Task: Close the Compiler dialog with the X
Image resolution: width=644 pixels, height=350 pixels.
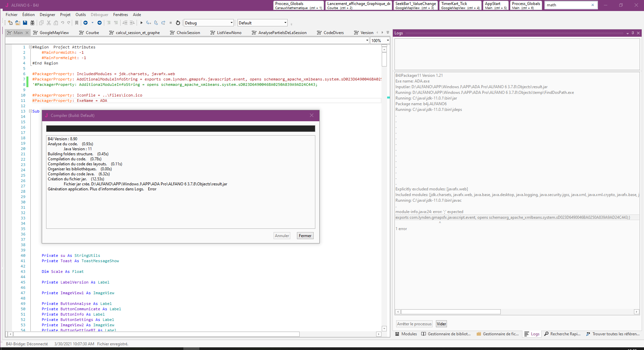Action: [312, 115]
